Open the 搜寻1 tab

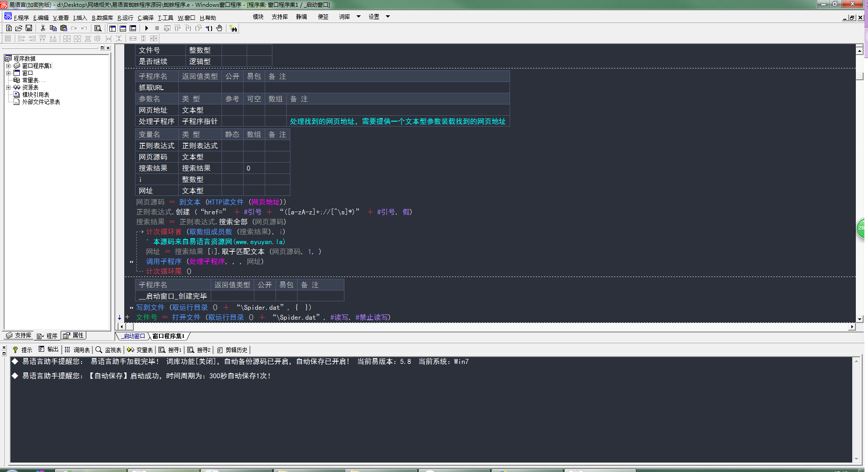pos(170,350)
